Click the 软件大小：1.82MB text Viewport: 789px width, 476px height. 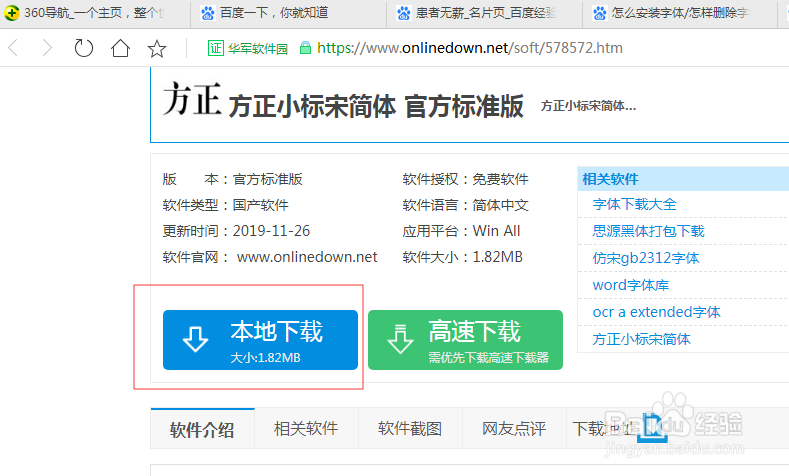pyautogui.click(x=462, y=257)
